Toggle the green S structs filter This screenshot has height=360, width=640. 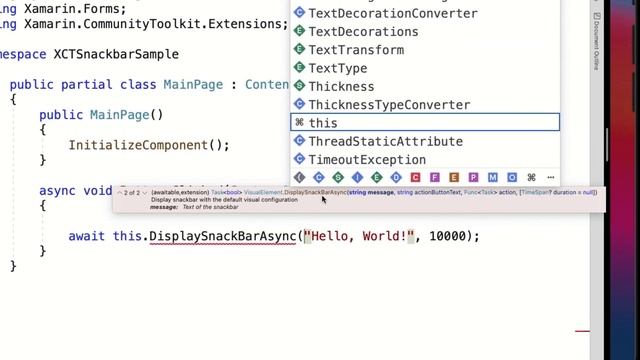[338, 178]
